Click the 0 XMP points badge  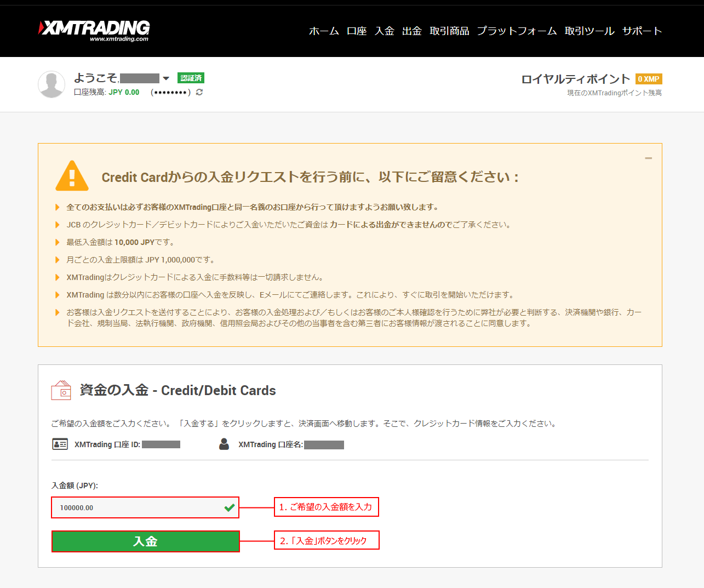(x=649, y=79)
